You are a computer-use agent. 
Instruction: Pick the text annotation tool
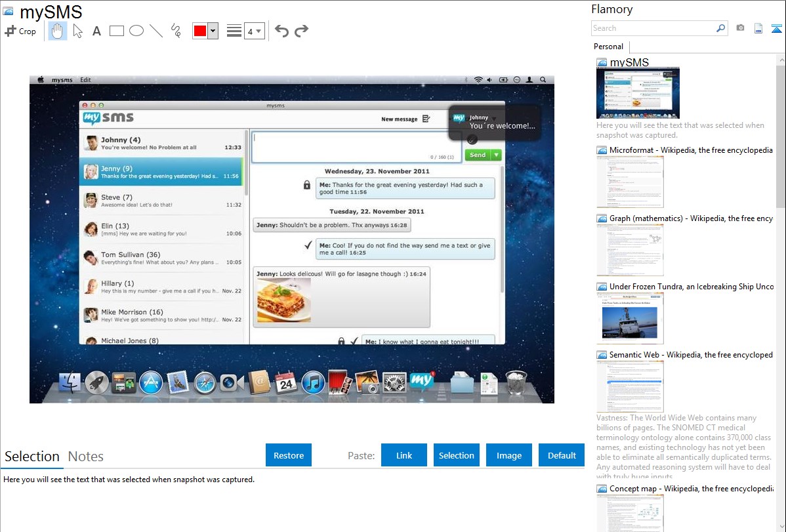pos(96,31)
